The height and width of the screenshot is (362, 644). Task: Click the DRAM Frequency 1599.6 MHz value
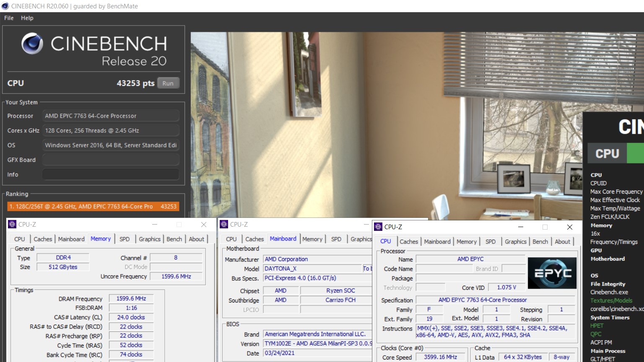coord(131,299)
